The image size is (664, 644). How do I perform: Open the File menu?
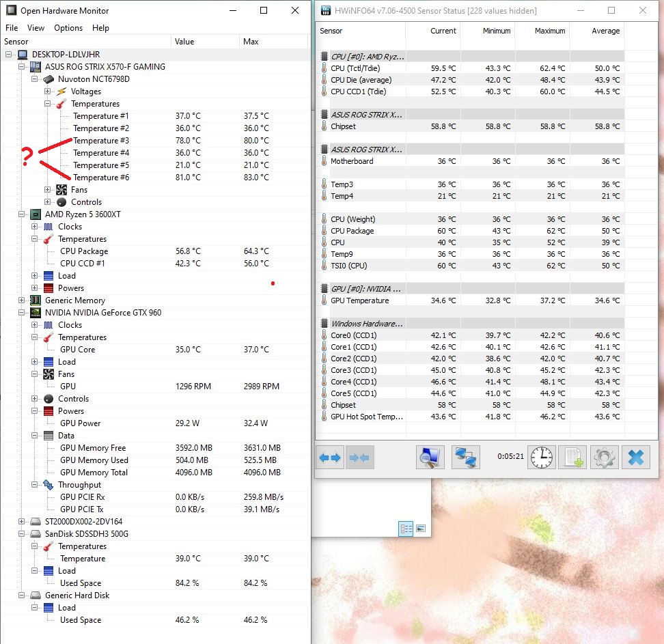point(12,28)
